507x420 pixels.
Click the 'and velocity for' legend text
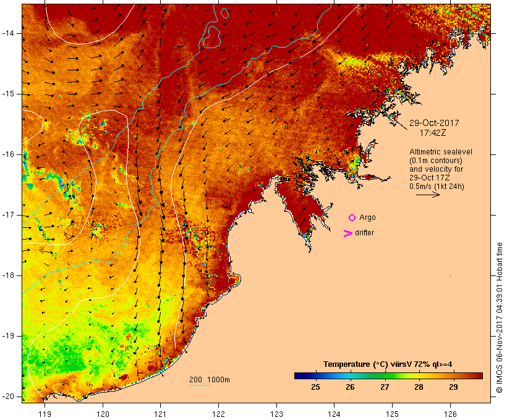click(436, 169)
